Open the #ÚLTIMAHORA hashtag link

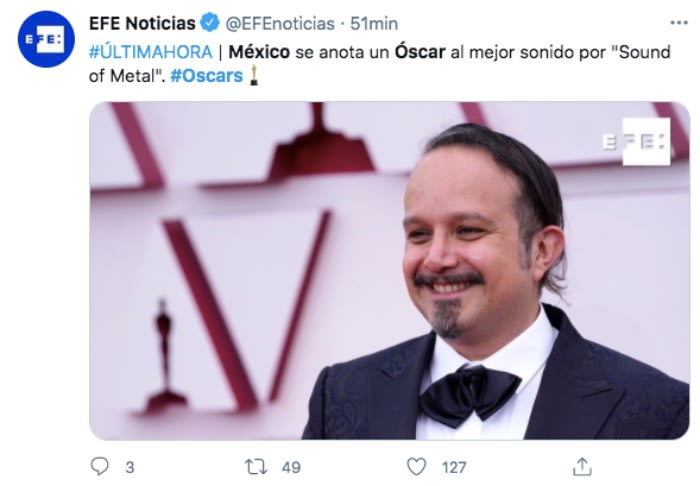151,52
